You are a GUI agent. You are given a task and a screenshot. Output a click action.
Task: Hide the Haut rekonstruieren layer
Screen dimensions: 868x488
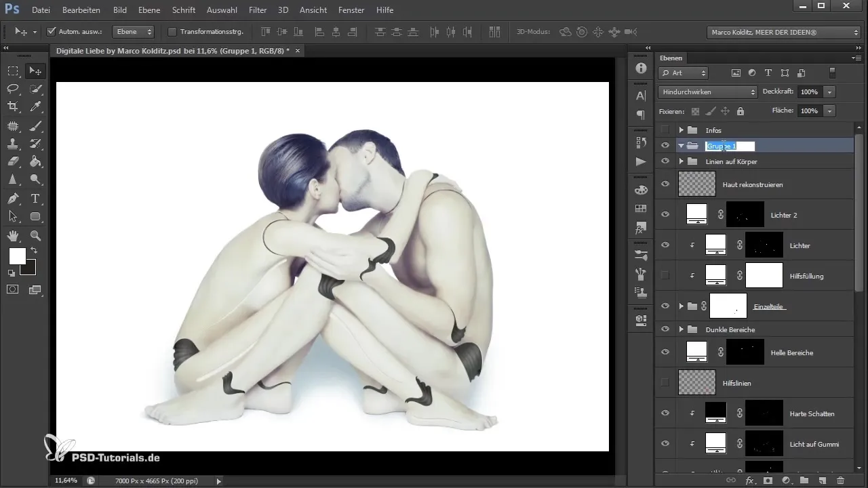tap(665, 184)
